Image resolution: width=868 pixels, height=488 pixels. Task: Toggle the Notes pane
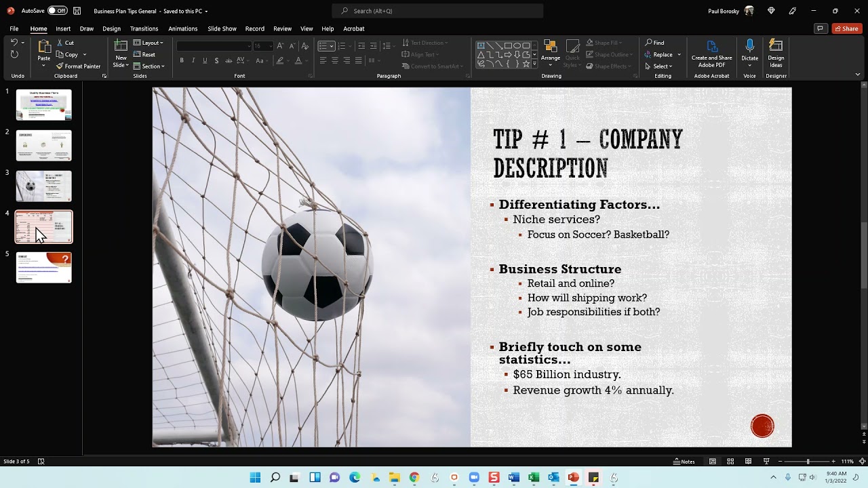(x=684, y=462)
